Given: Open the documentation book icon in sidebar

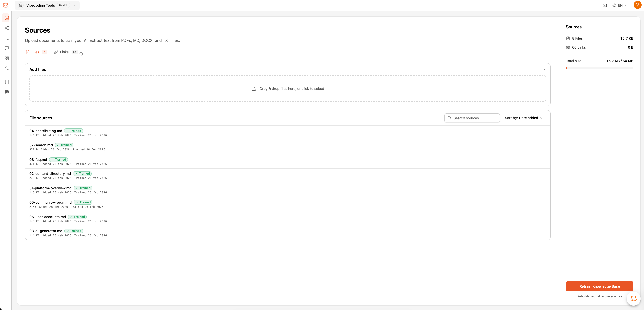Looking at the screenshot, I should [x=7, y=82].
